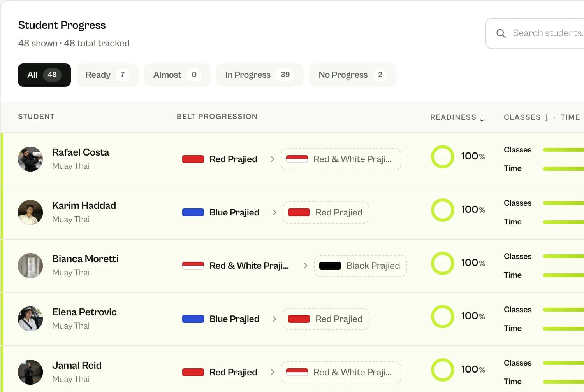
Task: Click chevron next to Karim's Blue Prajied
Action: [274, 212]
